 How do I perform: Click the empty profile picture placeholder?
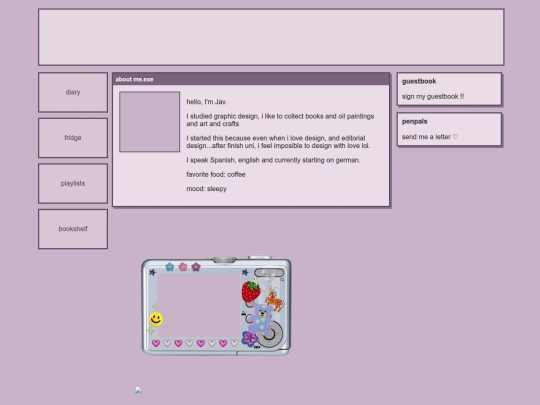tap(149, 122)
